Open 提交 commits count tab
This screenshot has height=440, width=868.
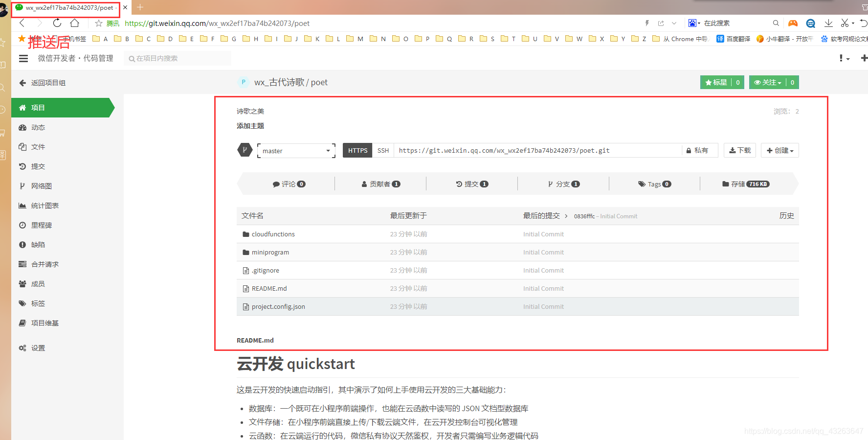[x=472, y=184]
